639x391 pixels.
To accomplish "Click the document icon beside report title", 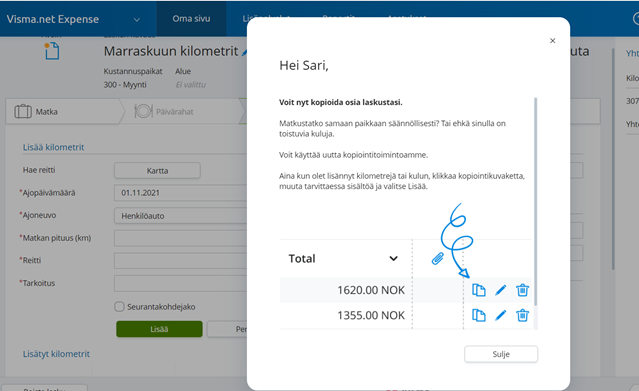I will pos(52,51).
